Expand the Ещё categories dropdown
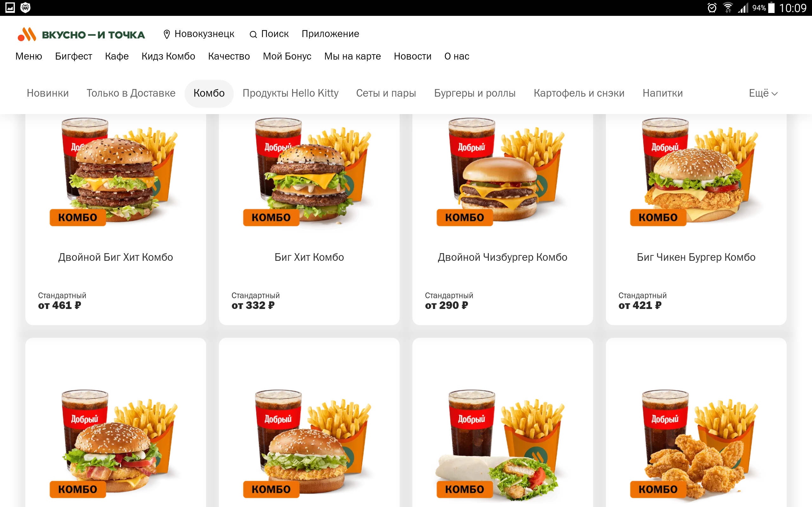This screenshot has height=507, width=812. (x=763, y=93)
